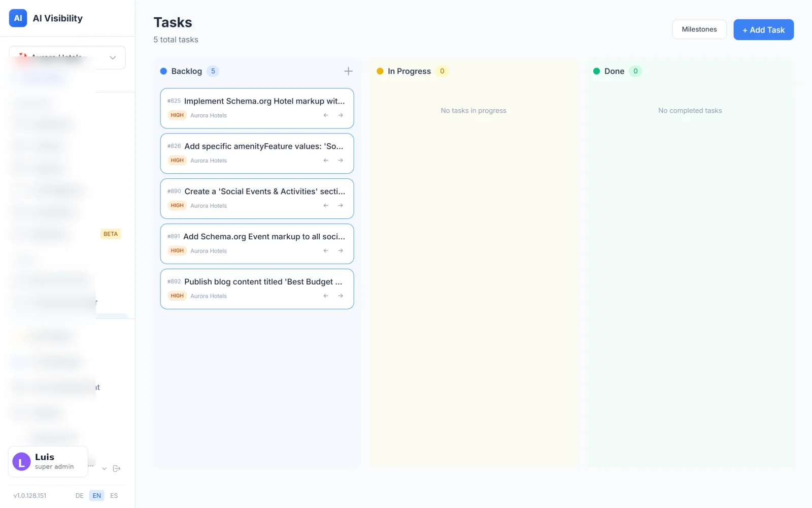Click version label v1.0.128.151
Image resolution: width=812 pixels, height=508 pixels.
(30, 496)
